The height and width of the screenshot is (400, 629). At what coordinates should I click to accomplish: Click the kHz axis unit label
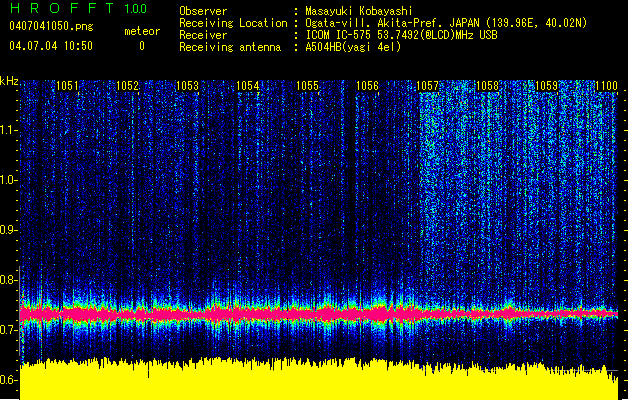[9, 80]
